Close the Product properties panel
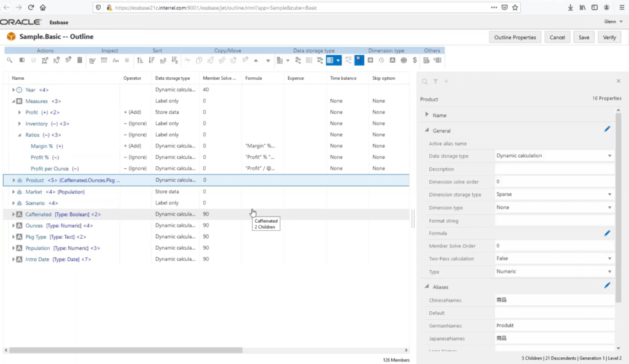The image size is (629, 364). pyautogui.click(x=619, y=81)
